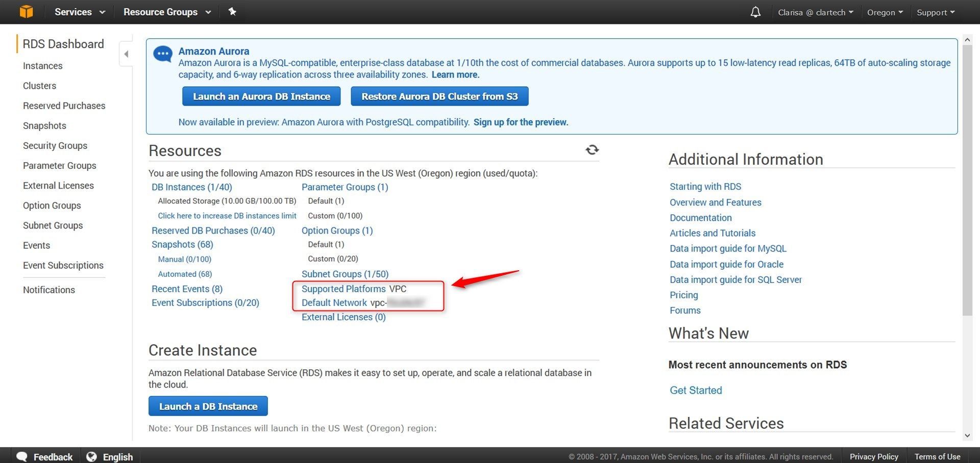Click Sign up for the preview link
This screenshot has height=463, width=980.
[x=521, y=122]
